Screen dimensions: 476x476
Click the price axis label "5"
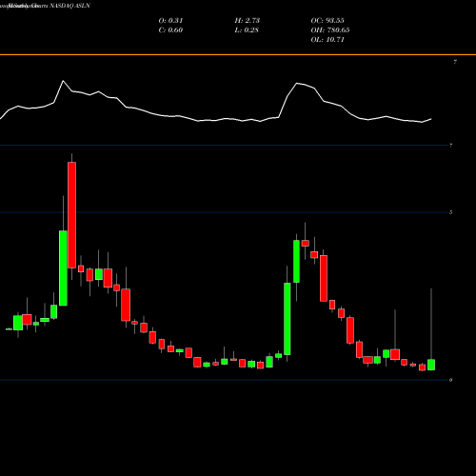pyautogui.click(x=450, y=212)
